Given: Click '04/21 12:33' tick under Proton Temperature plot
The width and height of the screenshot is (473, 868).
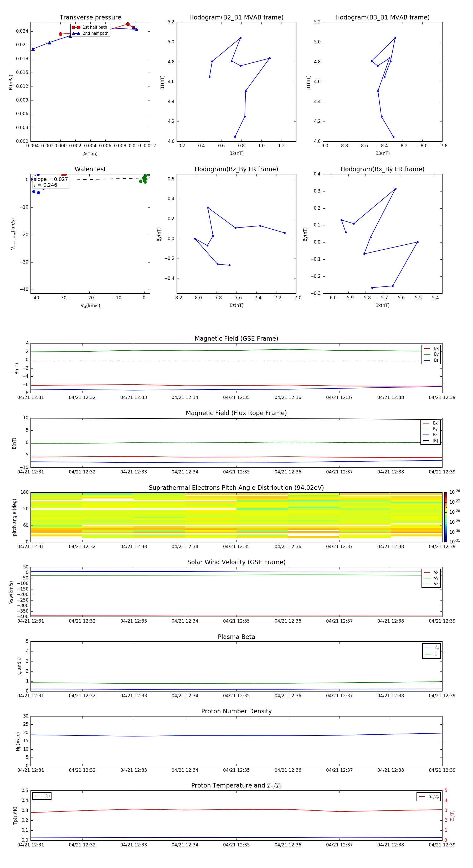Looking at the screenshot, I should point(134,845).
